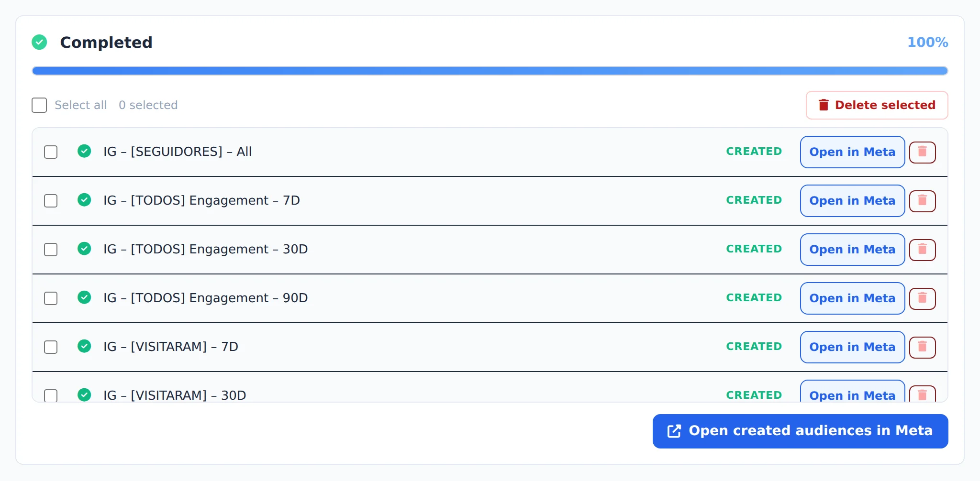
Task: Open Engagement – 90D audience in Meta
Action: [852, 298]
